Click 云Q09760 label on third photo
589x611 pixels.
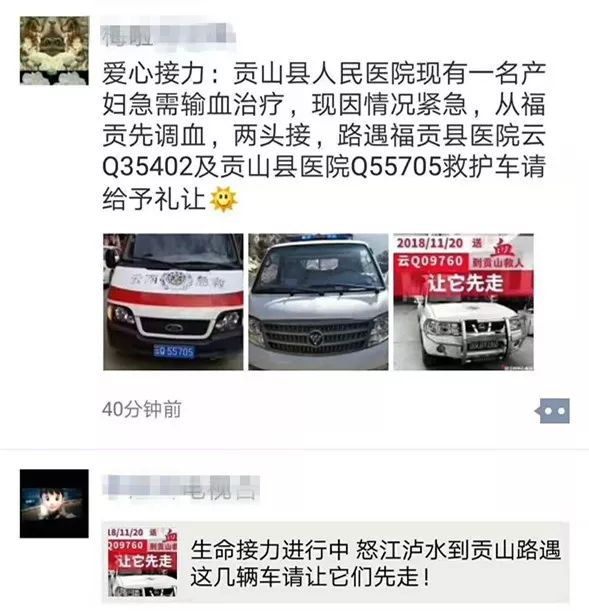coord(430,260)
